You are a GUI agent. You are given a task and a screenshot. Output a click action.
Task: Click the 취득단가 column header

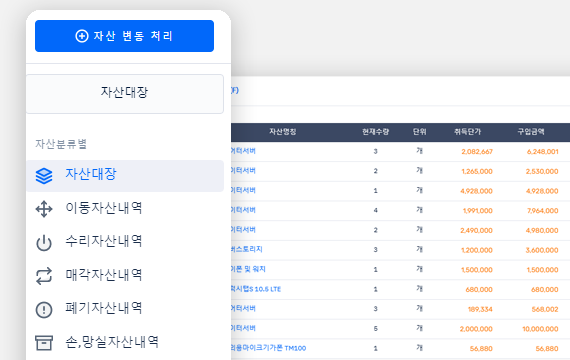coord(467,132)
